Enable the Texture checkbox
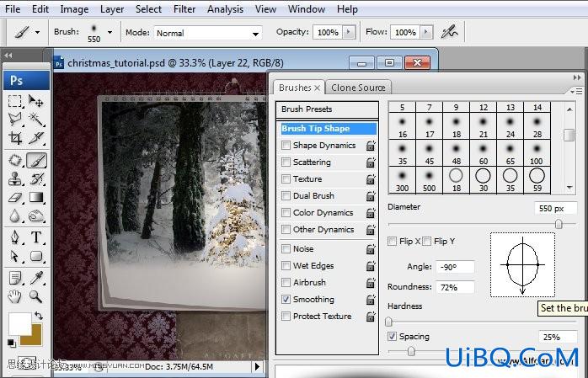588x378 pixels. tap(286, 178)
